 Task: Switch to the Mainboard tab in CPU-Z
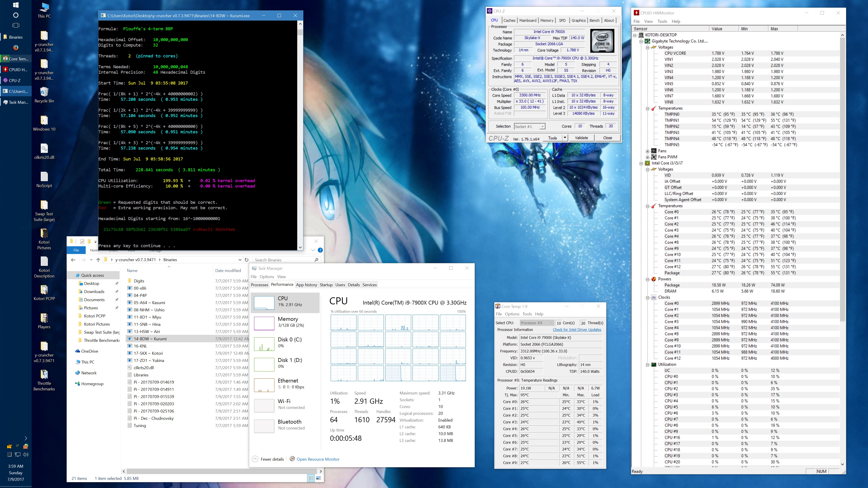coord(527,20)
